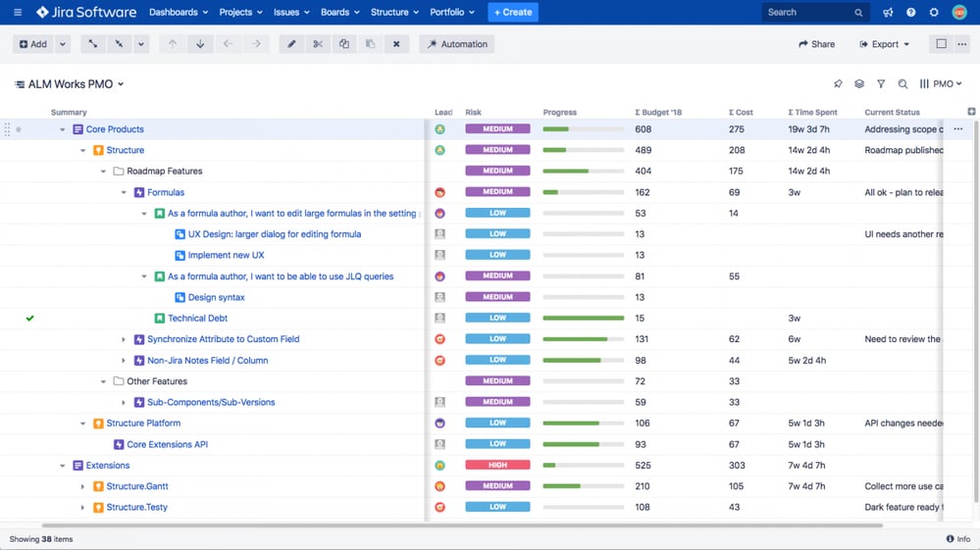
Task: Open the Issues menu
Action: [291, 12]
